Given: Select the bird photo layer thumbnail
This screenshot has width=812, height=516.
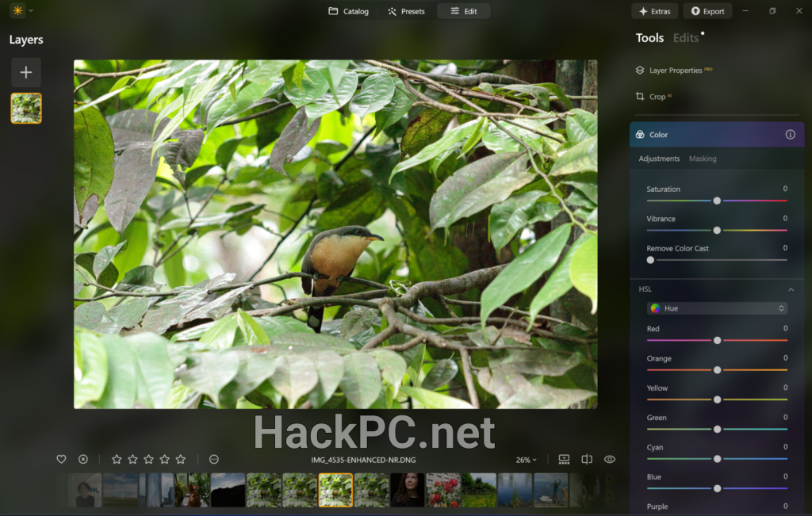Looking at the screenshot, I should pyautogui.click(x=26, y=108).
